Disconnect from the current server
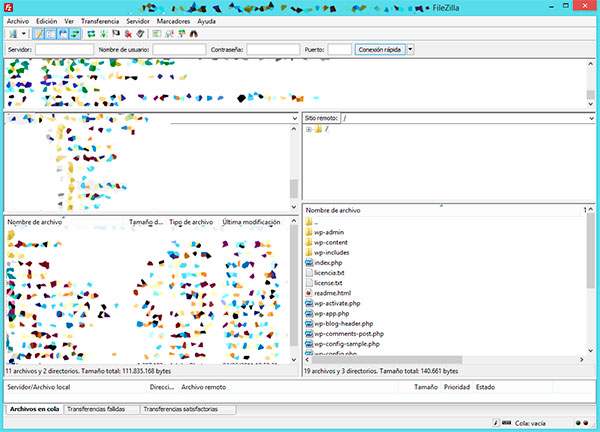 (x=128, y=34)
